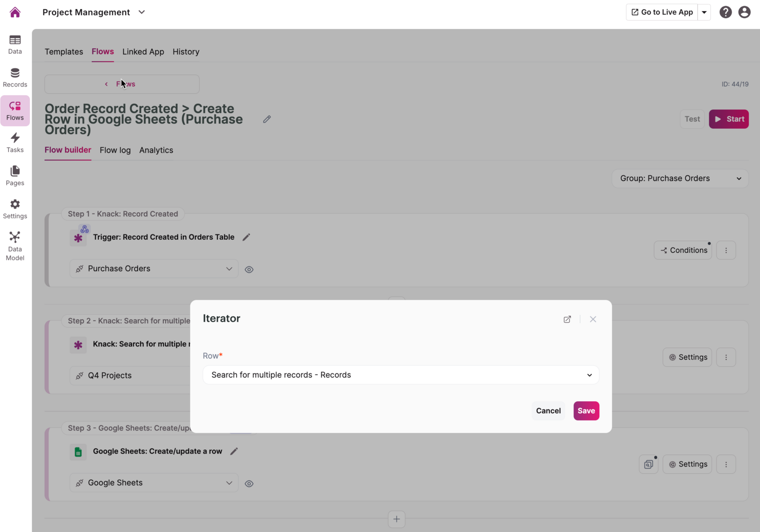Open the Data section in sidebar

tap(15, 44)
